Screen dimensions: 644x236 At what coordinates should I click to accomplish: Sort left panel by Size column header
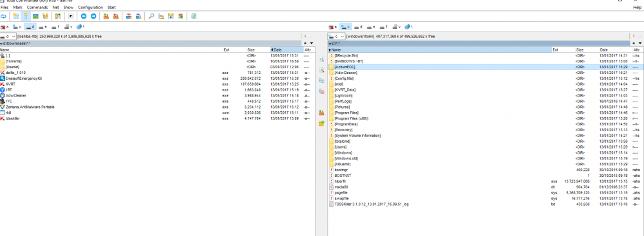(251, 50)
